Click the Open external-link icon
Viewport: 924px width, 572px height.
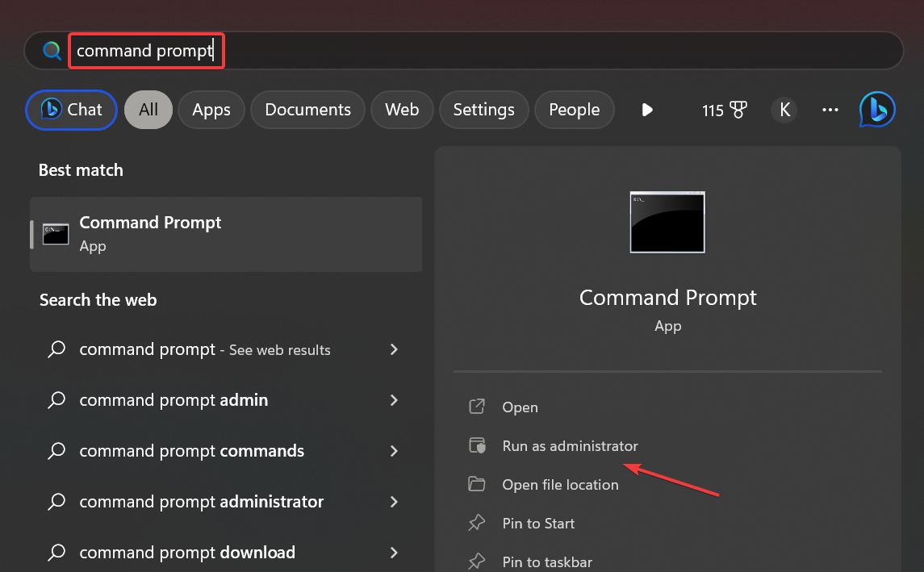tap(477, 407)
